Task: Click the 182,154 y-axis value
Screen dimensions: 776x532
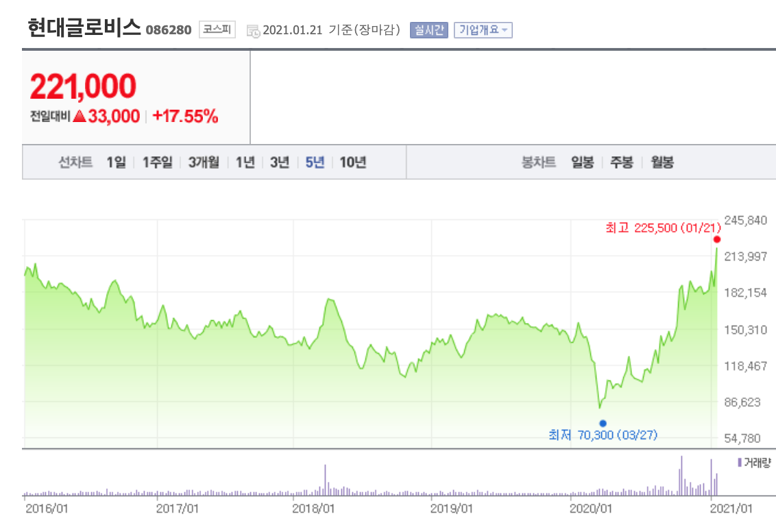Action: (745, 293)
